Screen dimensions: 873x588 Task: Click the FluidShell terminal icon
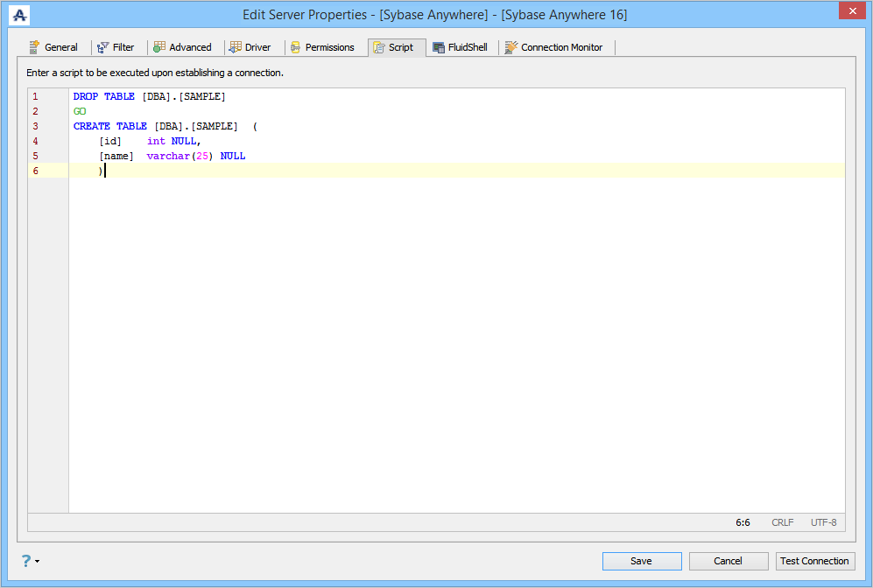tap(439, 48)
